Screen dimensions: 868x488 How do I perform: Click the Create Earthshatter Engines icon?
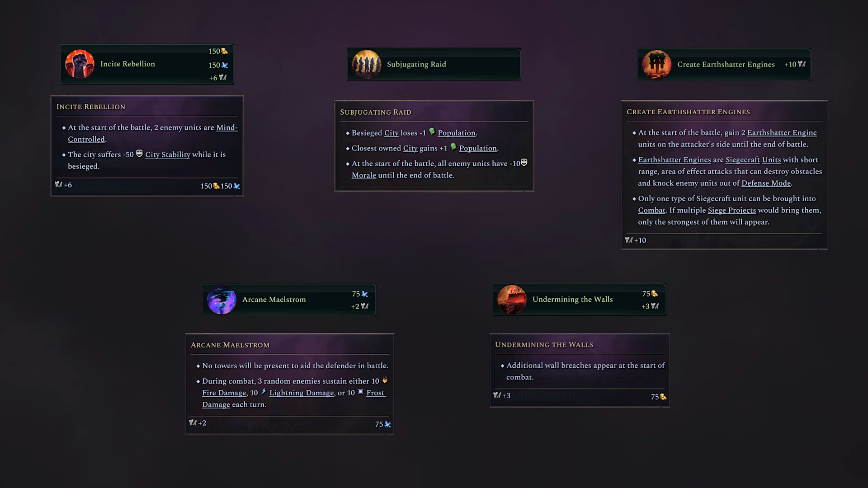click(x=657, y=65)
